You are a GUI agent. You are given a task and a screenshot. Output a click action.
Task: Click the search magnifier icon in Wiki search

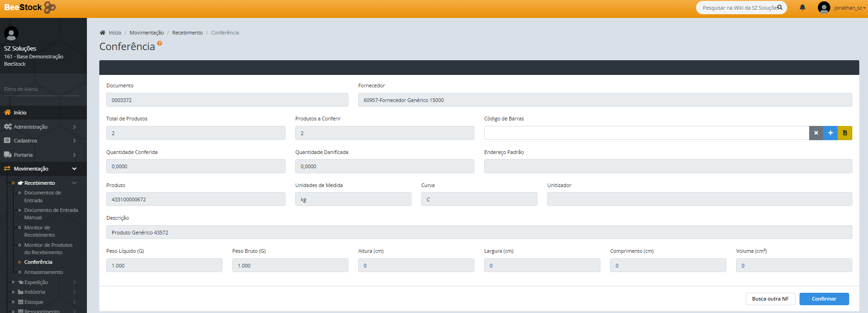pyautogui.click(x=780, y=7)
